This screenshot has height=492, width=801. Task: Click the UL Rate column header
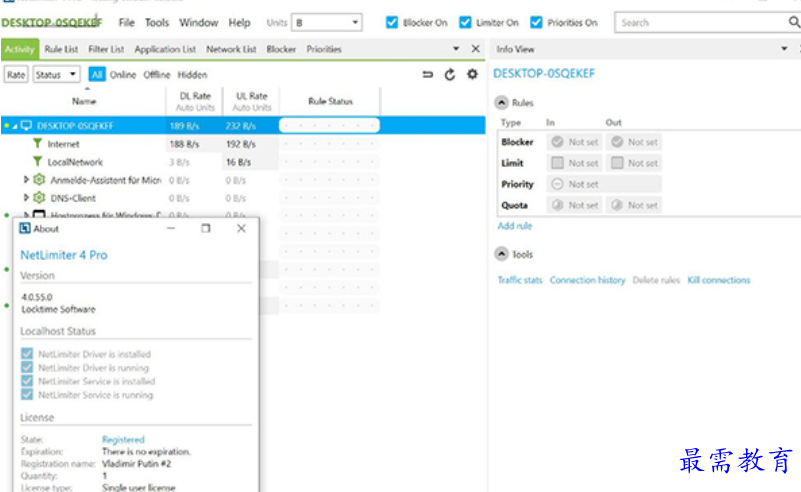[252, 101]
